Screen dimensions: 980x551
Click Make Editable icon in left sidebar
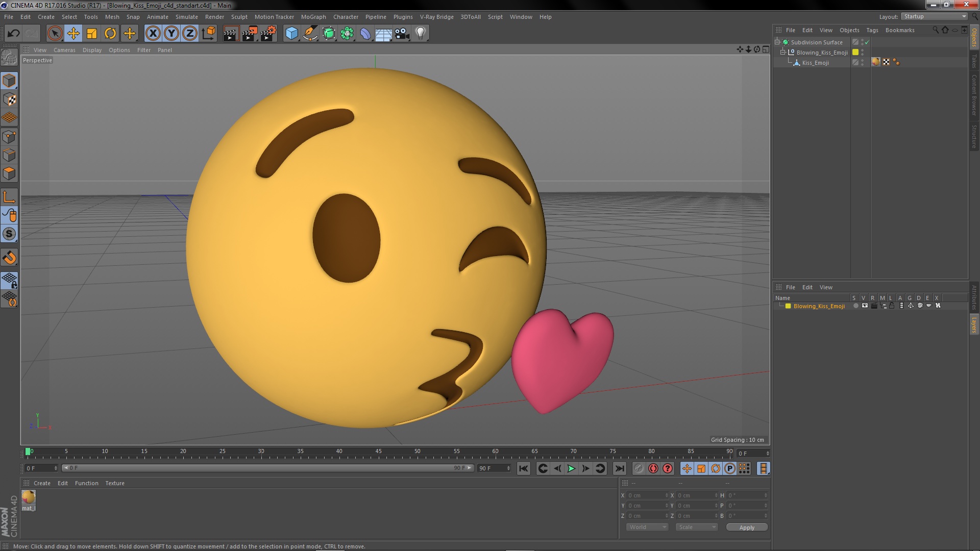[x=9, y=57]
